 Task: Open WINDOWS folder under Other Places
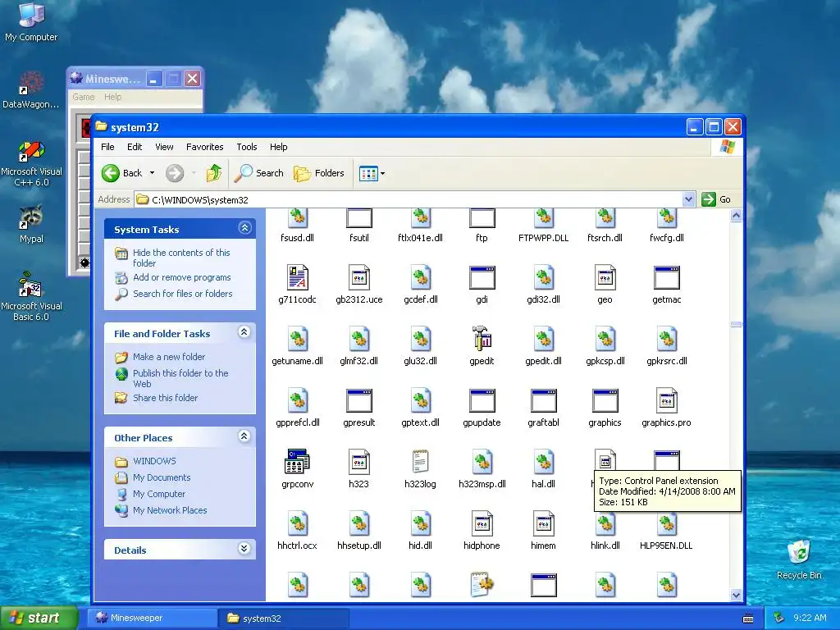click(x=154, y=461)
